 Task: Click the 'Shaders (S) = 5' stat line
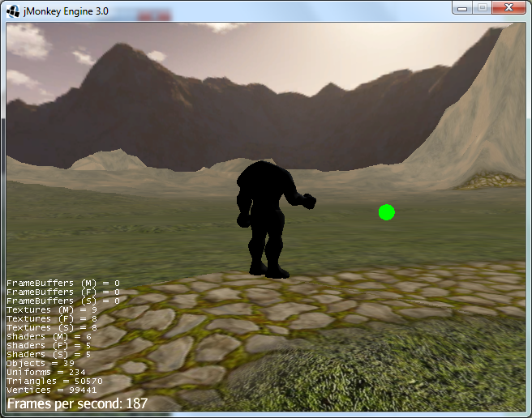49,354
